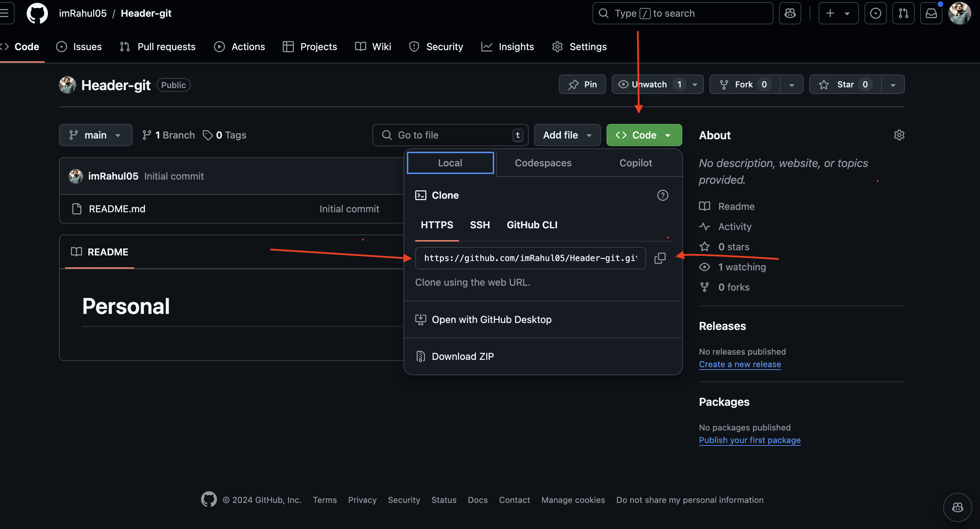Switch to the Local tab
The image size is (980, 529).
tap(450, 163)
